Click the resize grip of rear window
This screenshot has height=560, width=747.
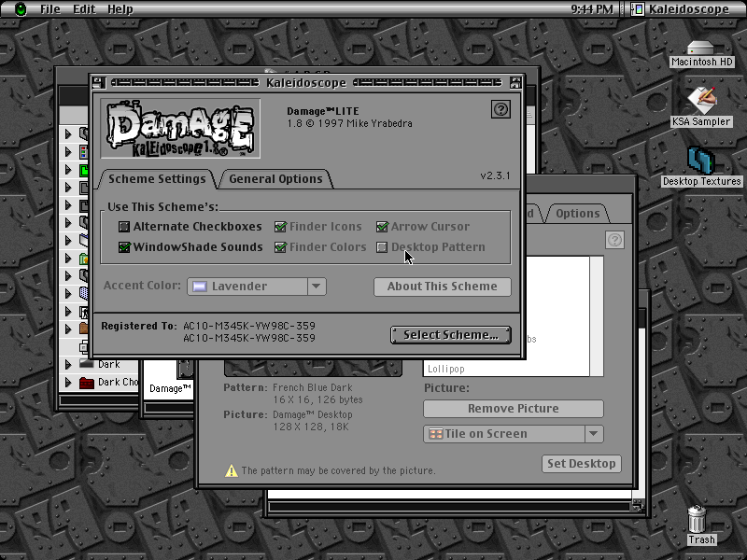pos(637,507)
